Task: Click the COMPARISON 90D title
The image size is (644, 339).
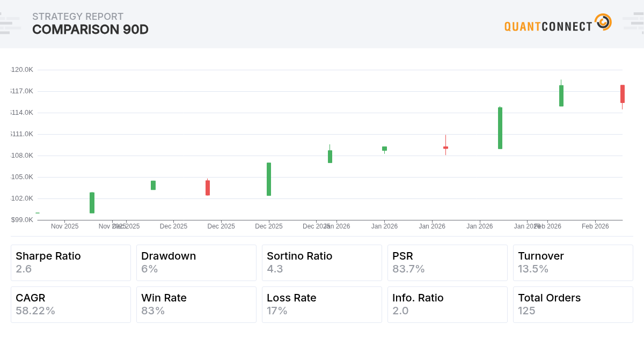Action: point(90,30)
